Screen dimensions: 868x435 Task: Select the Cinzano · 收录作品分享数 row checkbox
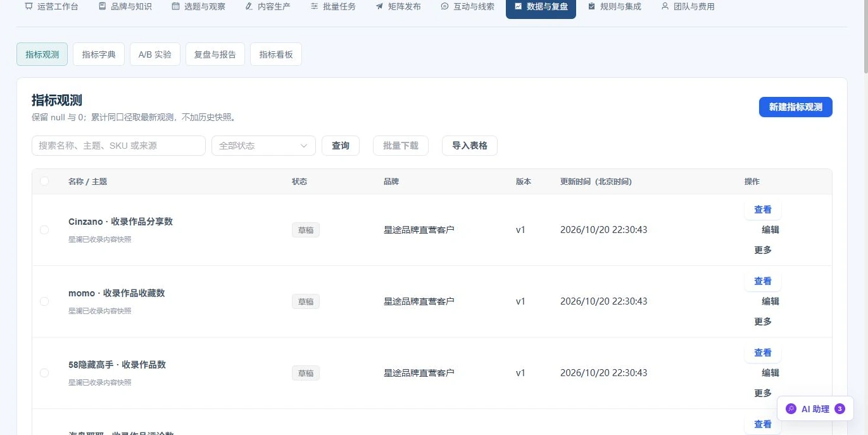(x=44, y=230)
